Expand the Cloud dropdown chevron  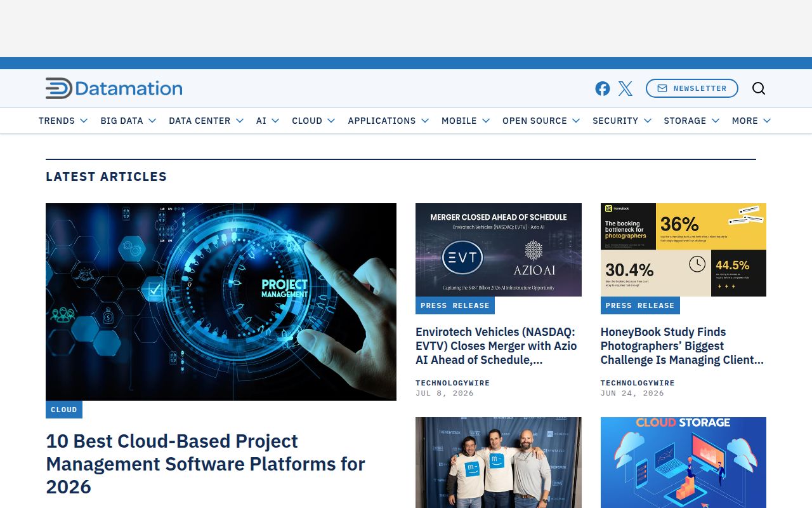click(331, 121)
